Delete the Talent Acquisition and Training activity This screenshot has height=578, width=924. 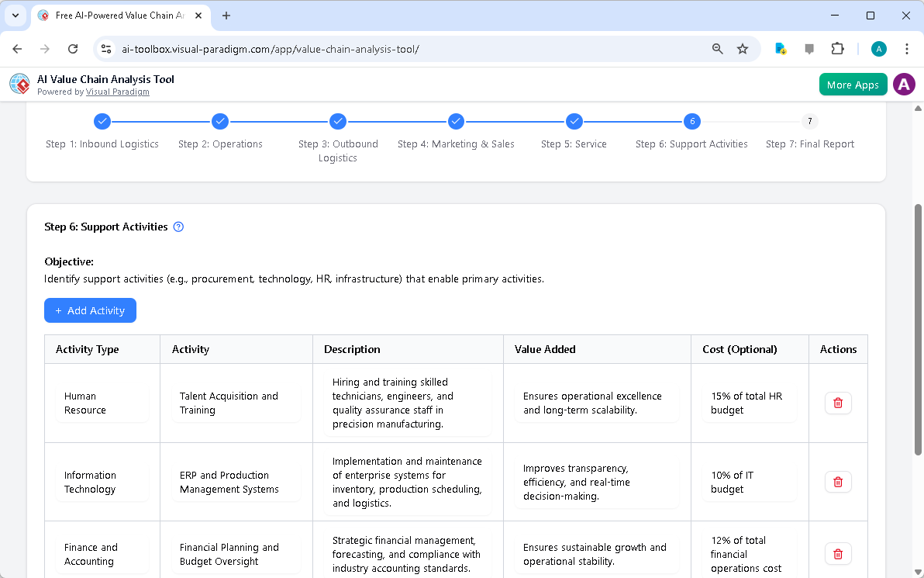(838, 403)
